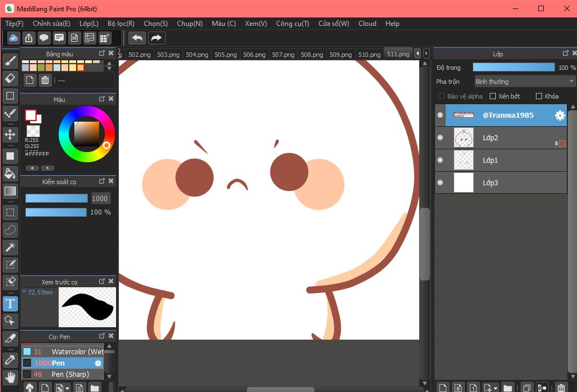The height and width of the screenshot is (392, 577).
Task: Open the Bộ lọc(R) menu
Action: tap(121, 24)
